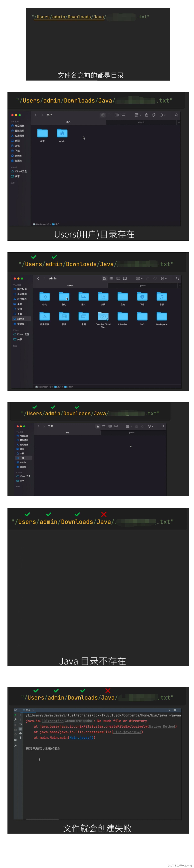Switch to github tab in the 用户 window
The image size is (194, 868).
coord(141,122)
